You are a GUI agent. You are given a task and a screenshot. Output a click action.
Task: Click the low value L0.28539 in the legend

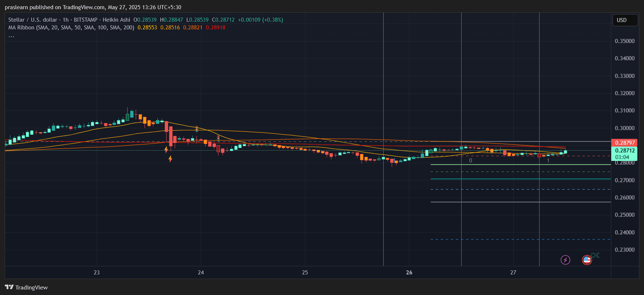pos(198,20)
